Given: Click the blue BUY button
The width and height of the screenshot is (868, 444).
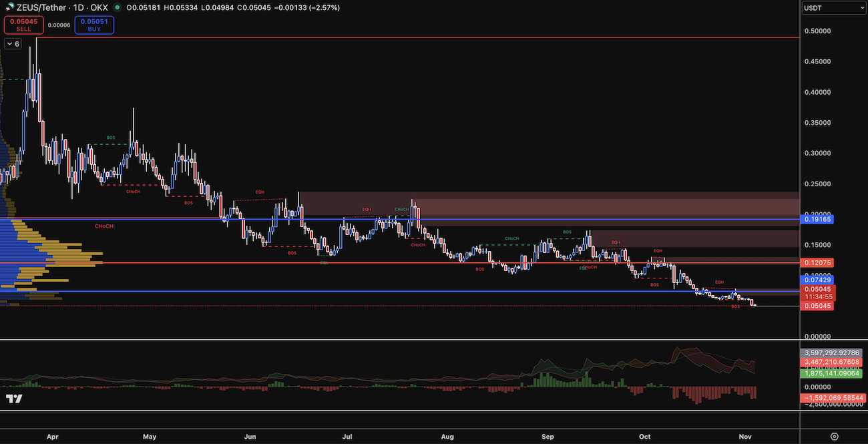Looking at the screenshot, I should click(94, 25).
